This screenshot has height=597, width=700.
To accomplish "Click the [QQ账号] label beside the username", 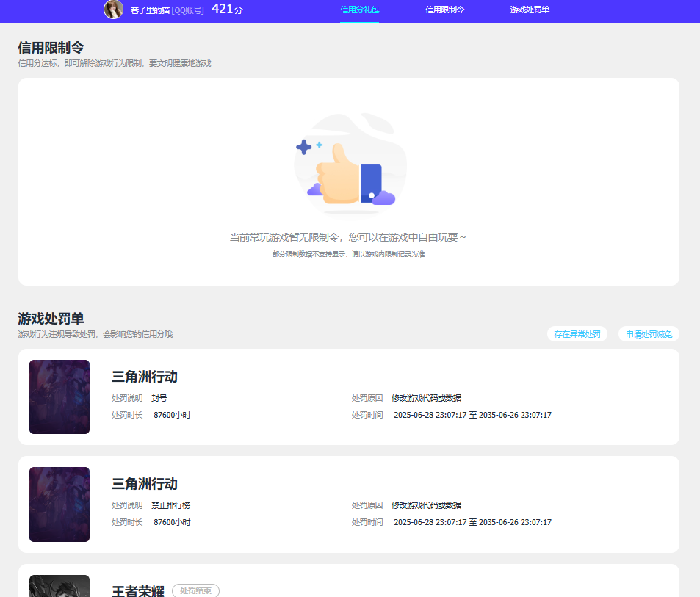I will [x=187, y=10].
